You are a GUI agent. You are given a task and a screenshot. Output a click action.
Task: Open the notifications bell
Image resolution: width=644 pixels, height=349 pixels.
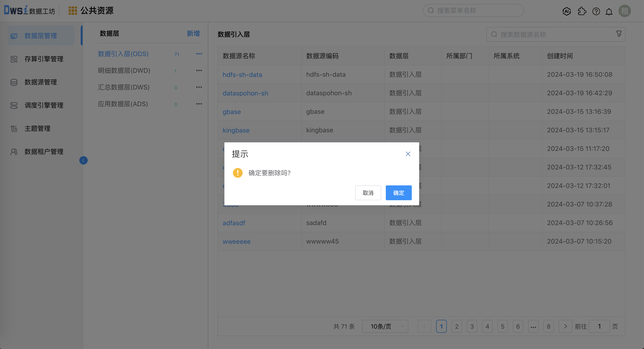coord(609,11)
